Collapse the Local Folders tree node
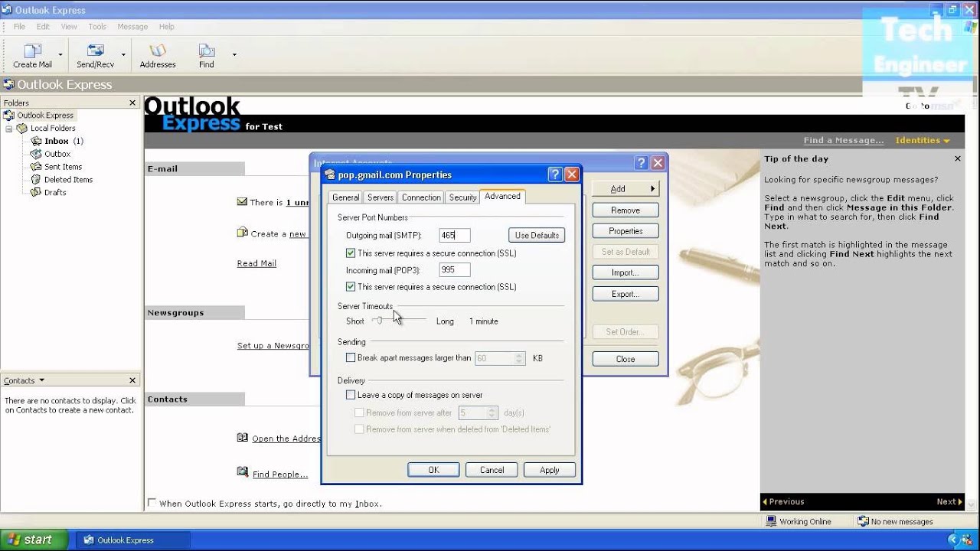The image size is (980, 551). [x=9, y=129]
